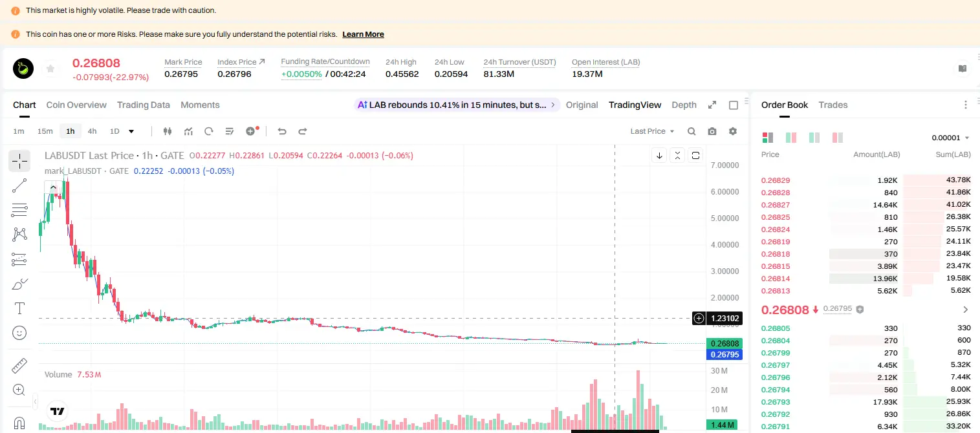Click the Funding Rate/Countdown label

point(325,61)
